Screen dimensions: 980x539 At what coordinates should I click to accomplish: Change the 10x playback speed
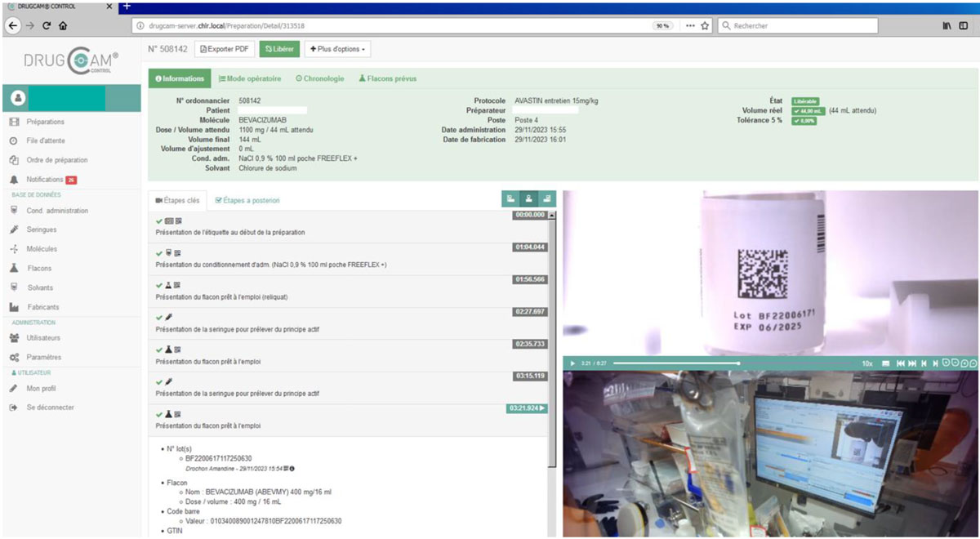(867, 363)
